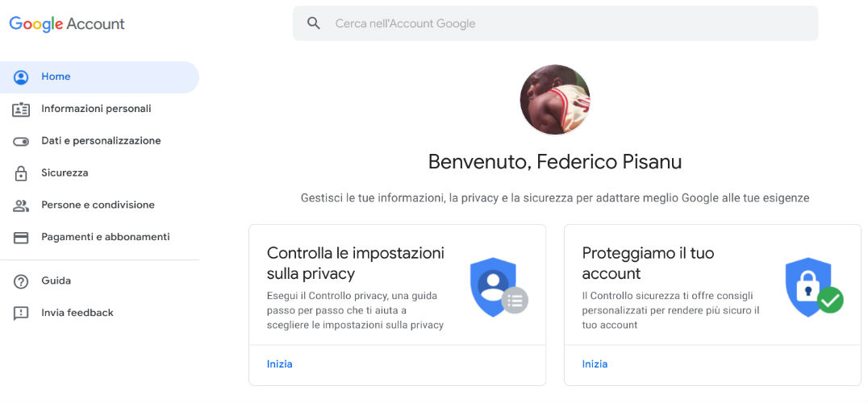Click the Dati e personalizzazione toggle icon
Screen dimensions: 868x403
tap(21, 142)
